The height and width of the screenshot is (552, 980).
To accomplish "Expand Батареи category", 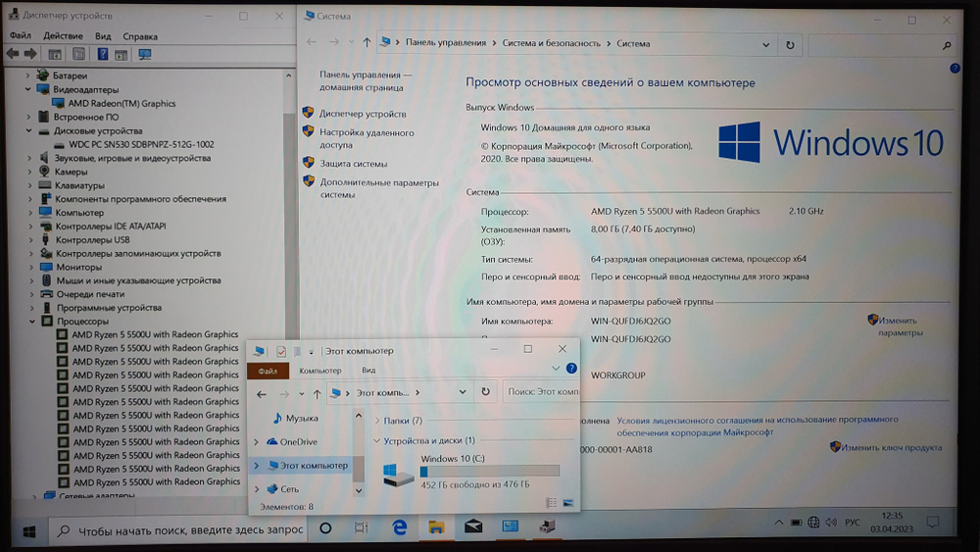I will 27,75.
